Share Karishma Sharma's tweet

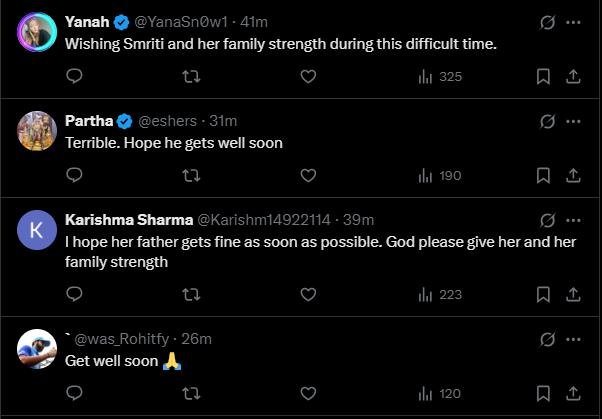(574, 294)
